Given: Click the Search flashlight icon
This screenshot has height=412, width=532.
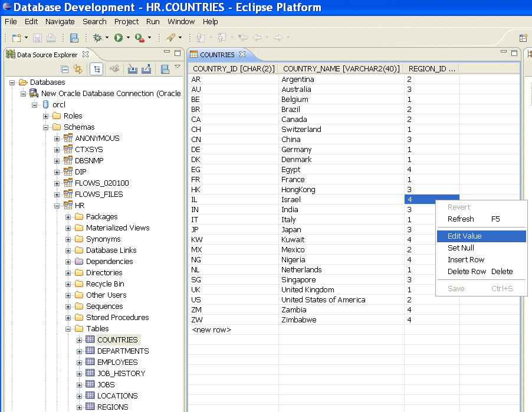Looking at the screenshot, I should click(170, 38).
